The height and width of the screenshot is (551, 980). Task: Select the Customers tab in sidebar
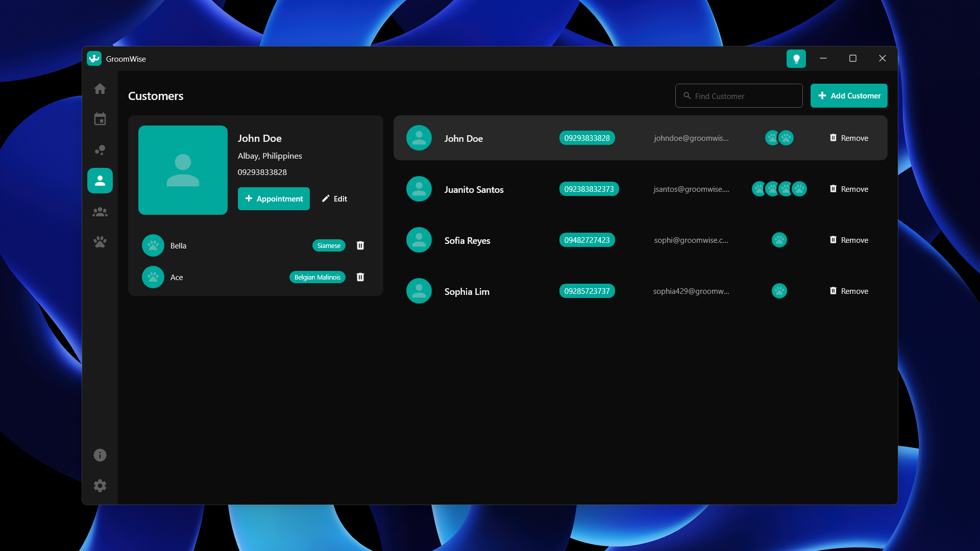point(100,181)
